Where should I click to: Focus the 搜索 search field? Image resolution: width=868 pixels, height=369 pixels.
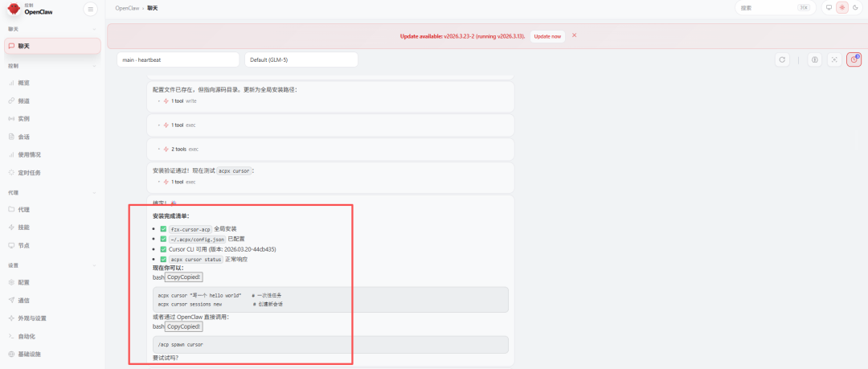775,8
